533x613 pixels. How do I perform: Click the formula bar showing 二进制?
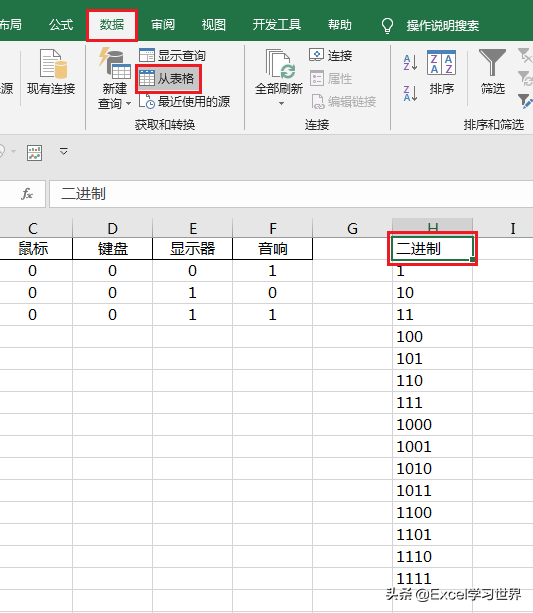pos(291,194)
